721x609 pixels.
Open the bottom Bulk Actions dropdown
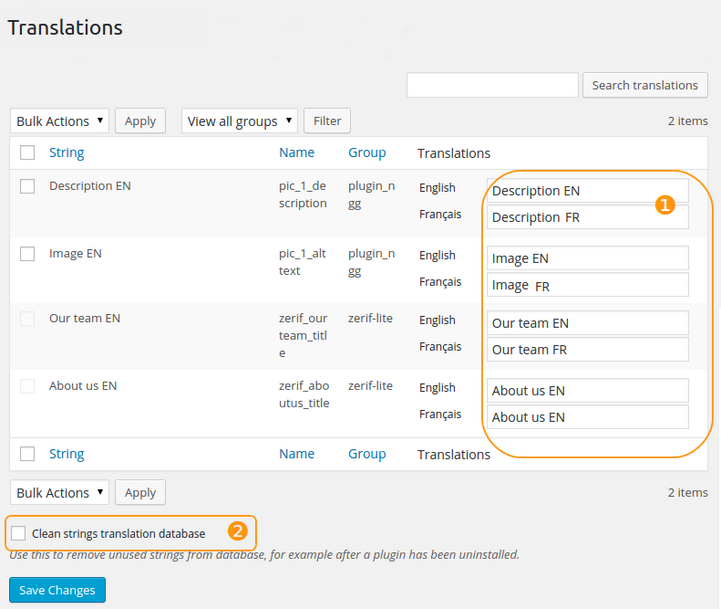pyautogui.click(x=60, y=492)
